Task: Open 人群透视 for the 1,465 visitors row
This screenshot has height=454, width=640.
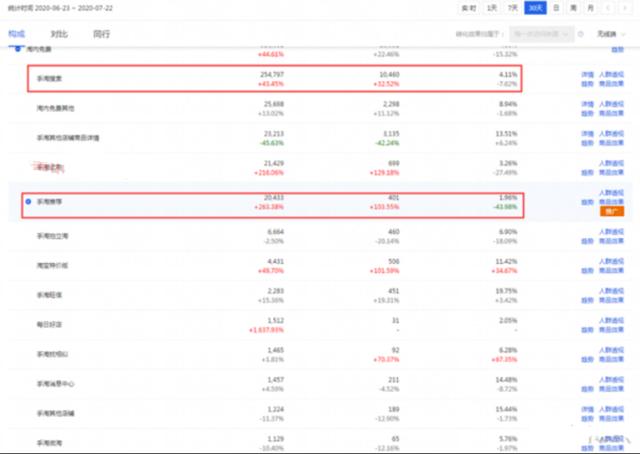Action: click(x=611, y=350)
